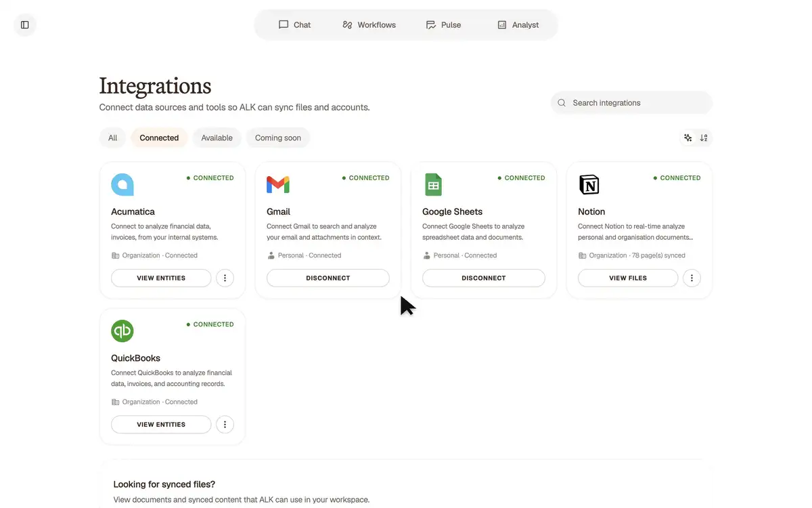
Task: Click View Entities on the QuickBooks card
Action: [161, 425]
